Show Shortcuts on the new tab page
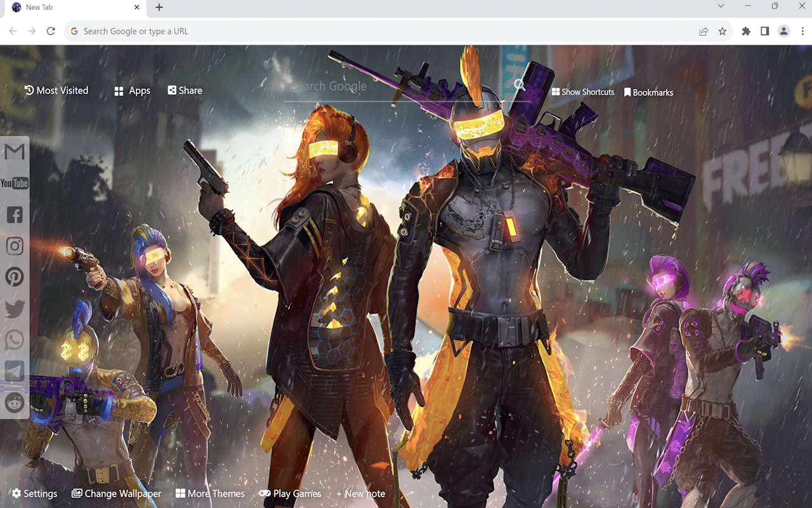This screenshot has width=812, height=508. tap(583, 92)
